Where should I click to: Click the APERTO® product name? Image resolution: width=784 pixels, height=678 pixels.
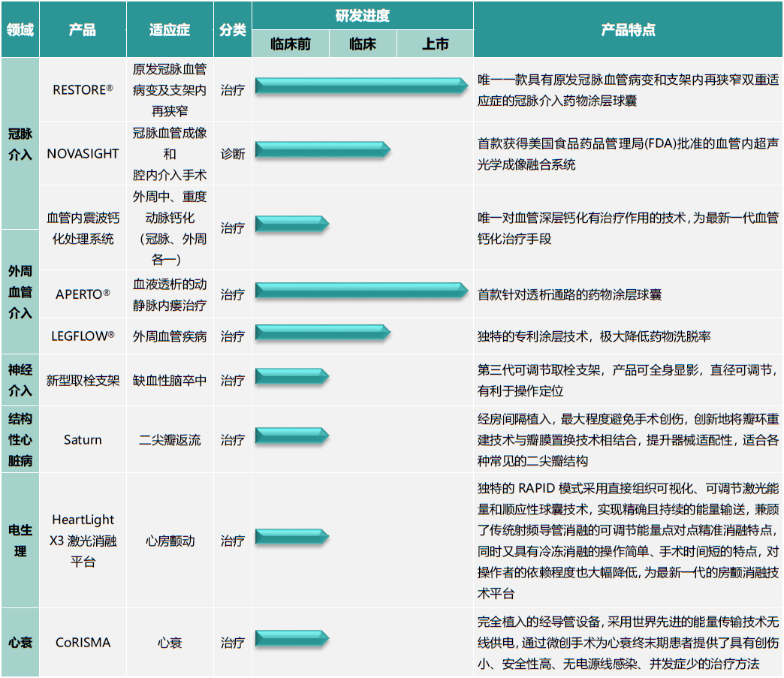(83, 294)
